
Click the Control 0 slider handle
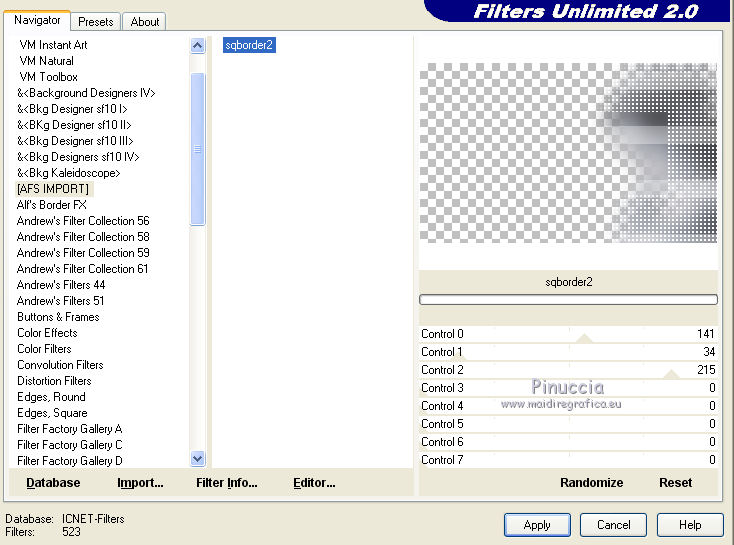pos(584,338)
